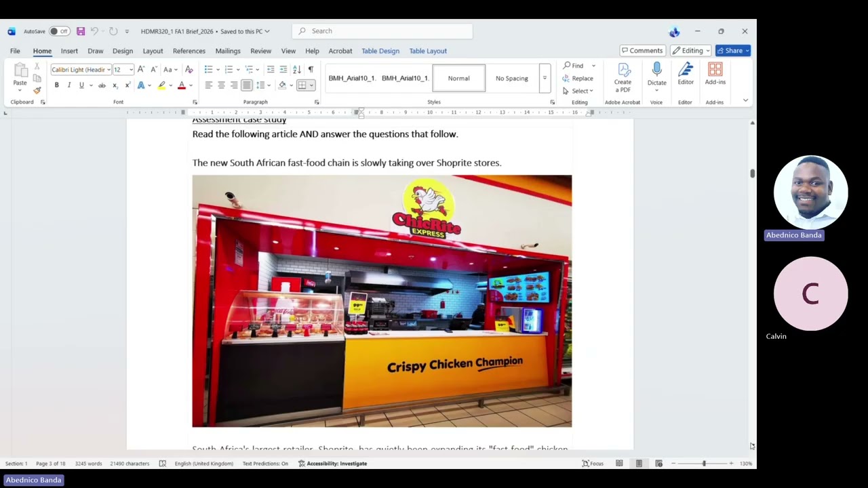Open the Table Layout tab

[x=428, y=51]
